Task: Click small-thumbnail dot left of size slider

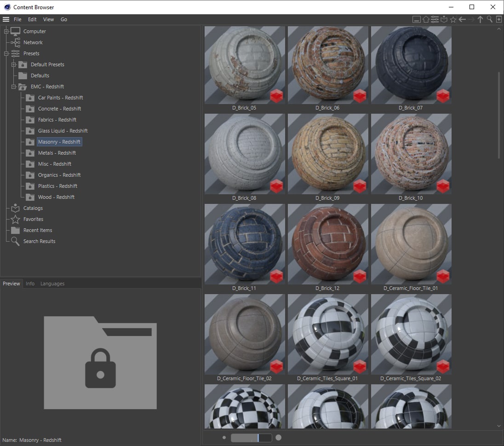Action: pos(224,438)
